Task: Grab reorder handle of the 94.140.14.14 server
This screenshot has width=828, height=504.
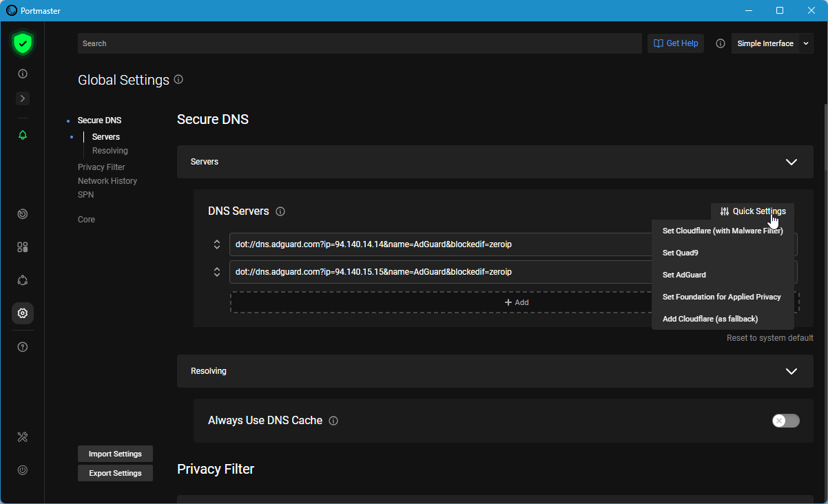Action: 217,244
